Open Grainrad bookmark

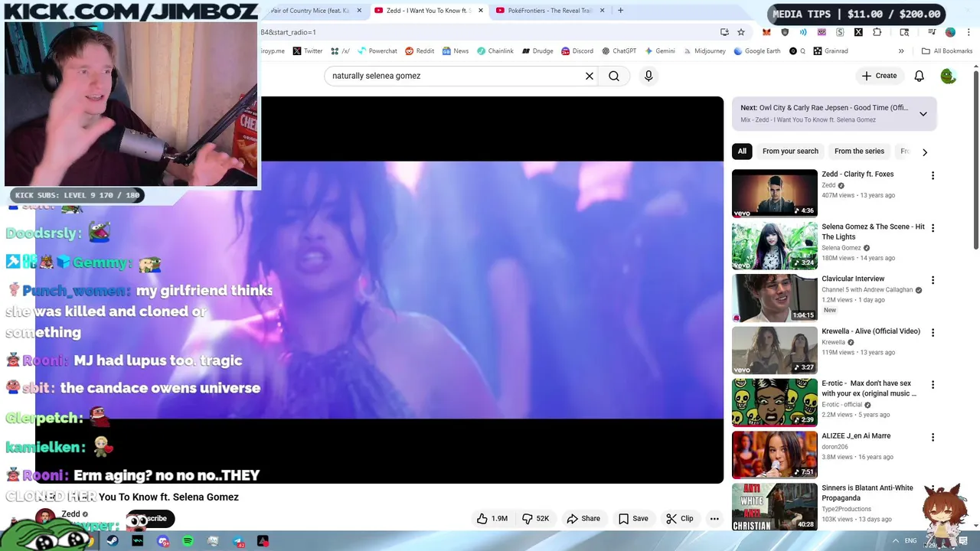[x=830, y=51]
